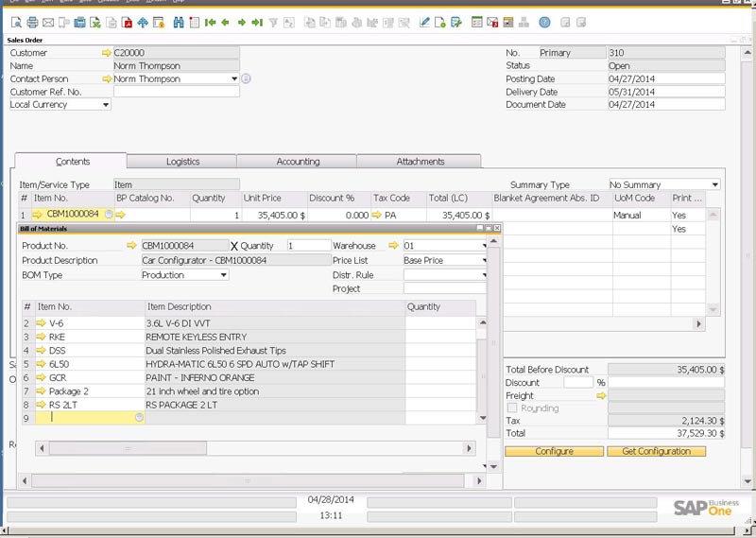This screenshot has width=756, height=538.
Task: Toggle the Rounding checkbox
Action: coord(512,408)
